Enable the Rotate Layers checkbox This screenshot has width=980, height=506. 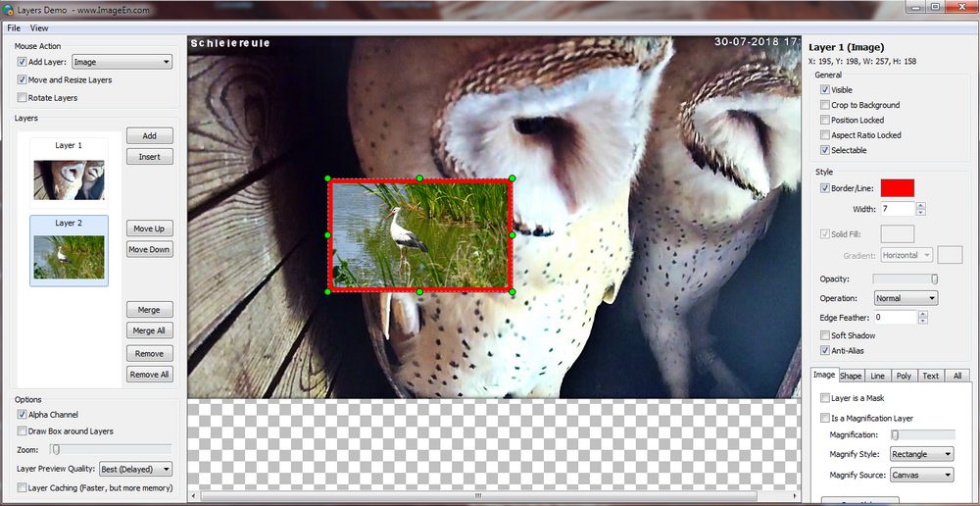coord(22,98)
